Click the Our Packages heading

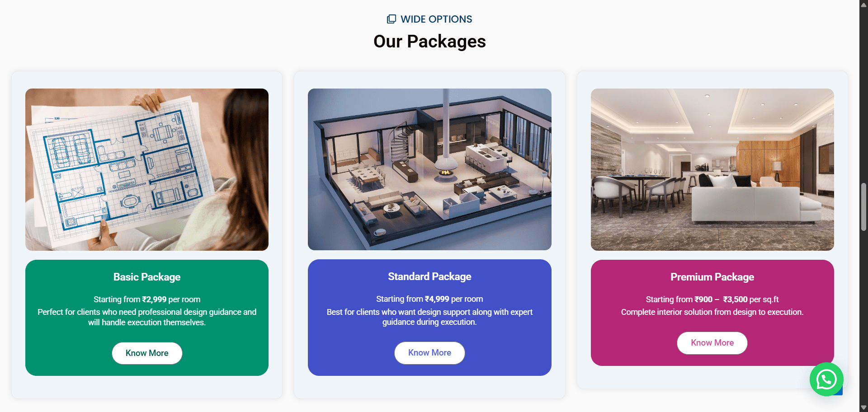[429, 42]
